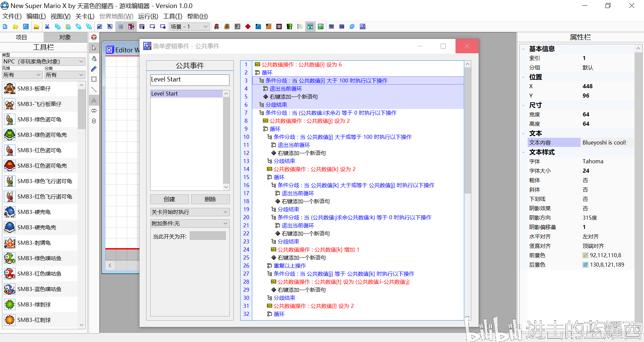The width and height of the screenshot is (644, 342).
Task: Click the new file icon in the toolbar
Action: 5,26
